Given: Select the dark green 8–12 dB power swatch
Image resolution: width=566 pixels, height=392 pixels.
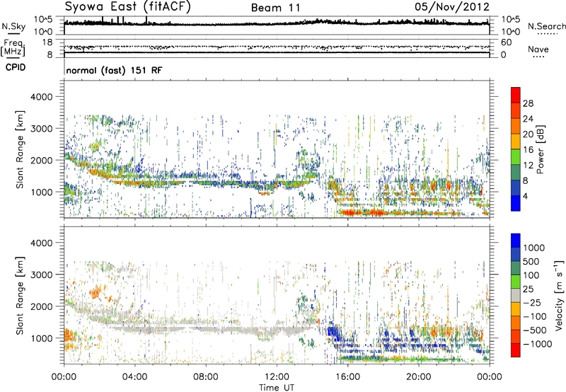Looking at the screenshot, I should tap(516, 172).
